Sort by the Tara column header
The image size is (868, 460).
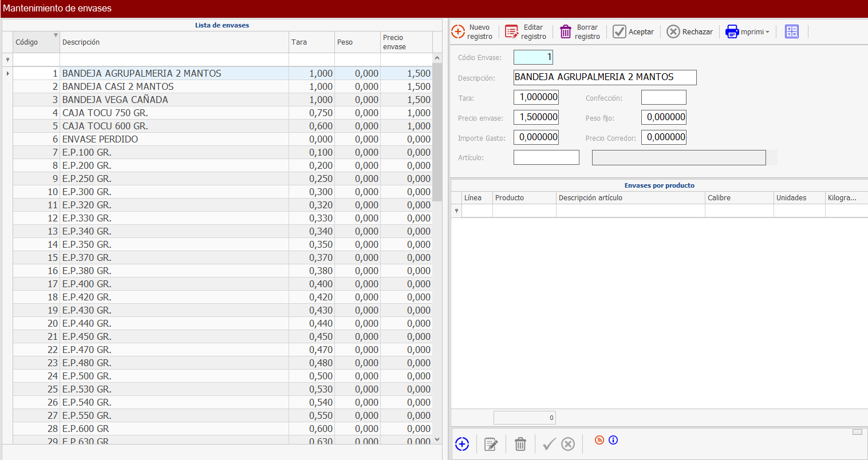pos(312,42)
